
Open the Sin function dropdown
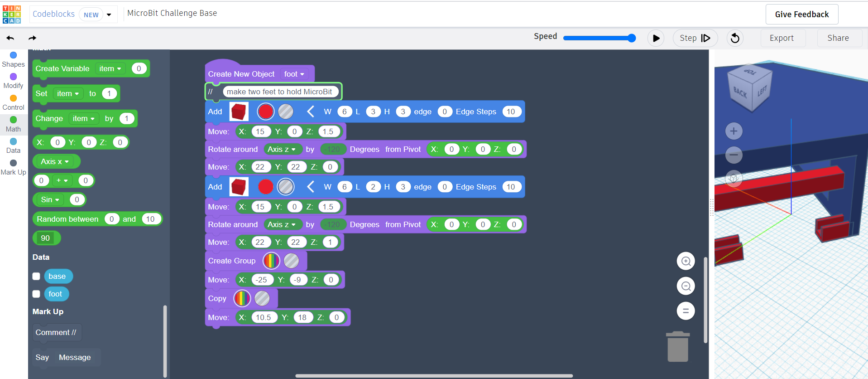point(50,199)
